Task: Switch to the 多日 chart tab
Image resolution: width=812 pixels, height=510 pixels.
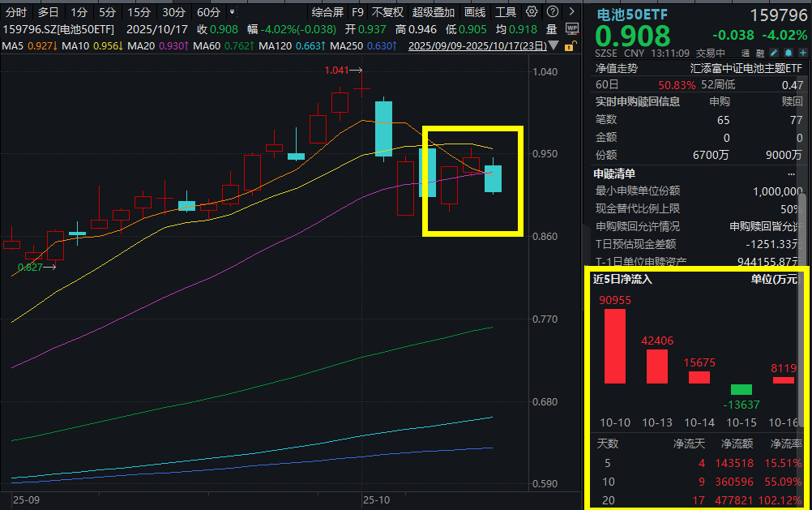Action: (x=47, y=12)
